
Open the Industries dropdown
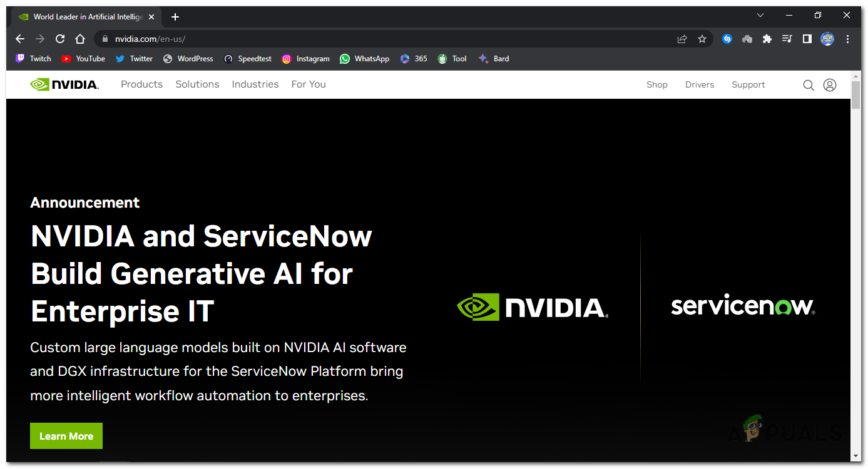tap(255, 84)
